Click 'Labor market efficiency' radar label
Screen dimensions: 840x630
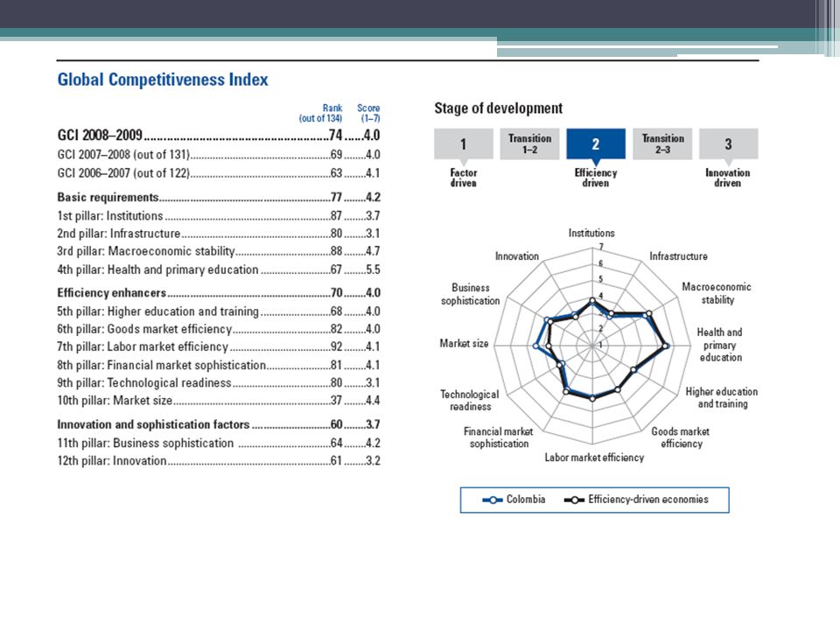tap(594, 458)
